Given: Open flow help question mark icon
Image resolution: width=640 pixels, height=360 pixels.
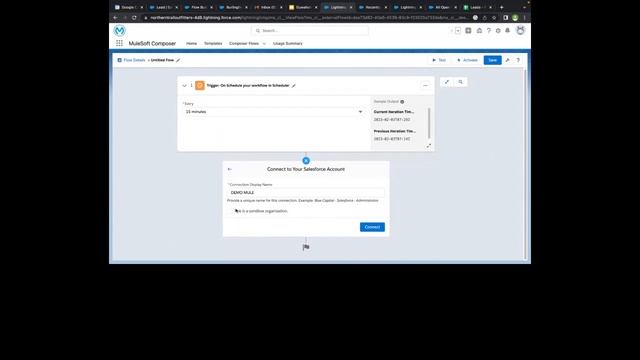Looking at the screenshot, I should (518, 60).
